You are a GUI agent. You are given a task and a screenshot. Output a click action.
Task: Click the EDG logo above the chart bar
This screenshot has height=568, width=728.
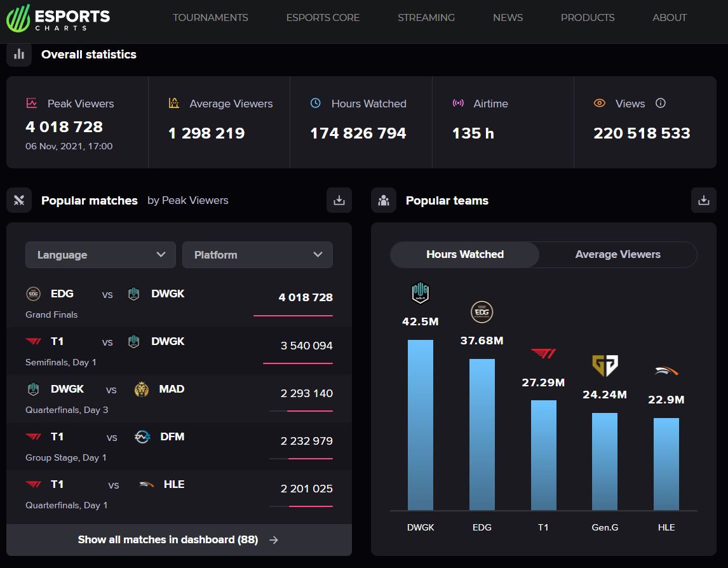coord(482,311)
